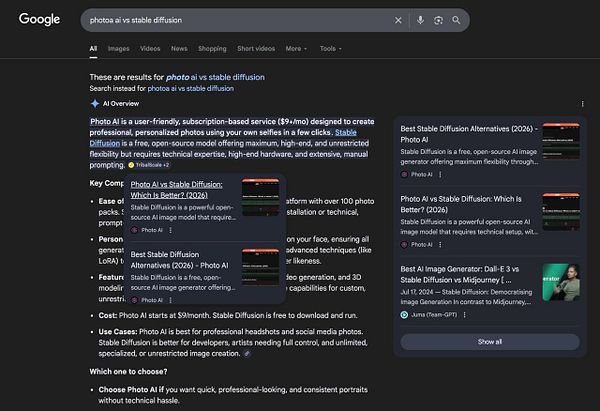Open three-dot menu for popup Best Stable Diffusion Alternatives card
Image resolution: width=600 pixels, height=411 pixels.
171,300
